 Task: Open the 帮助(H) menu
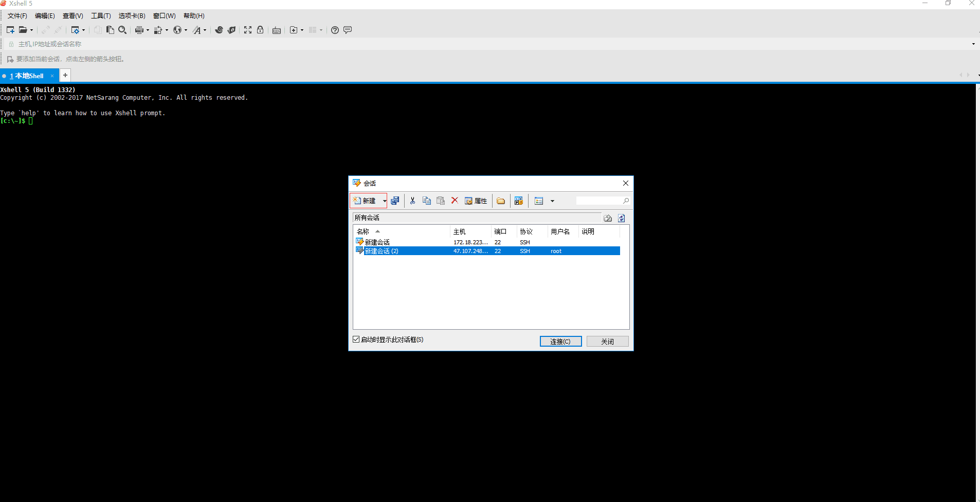click(194, 16)
